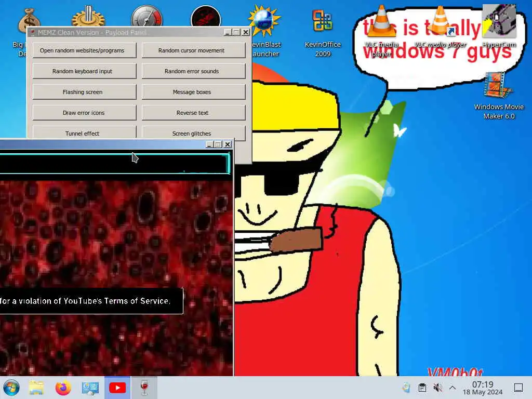
Task: Close the red video window
Action: (228, 144)
